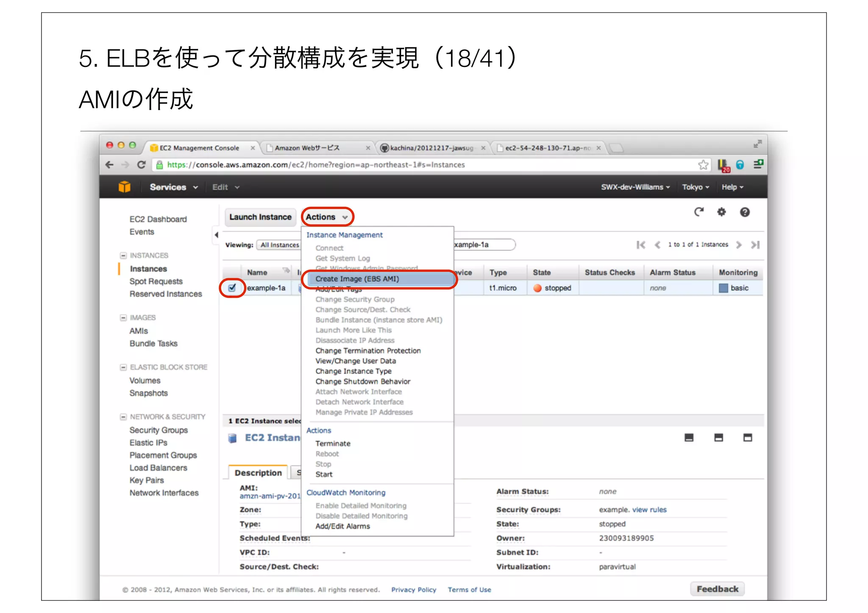868x613 pixels.
Task: Jump to last page of instances
Action: tap(755, 245)
